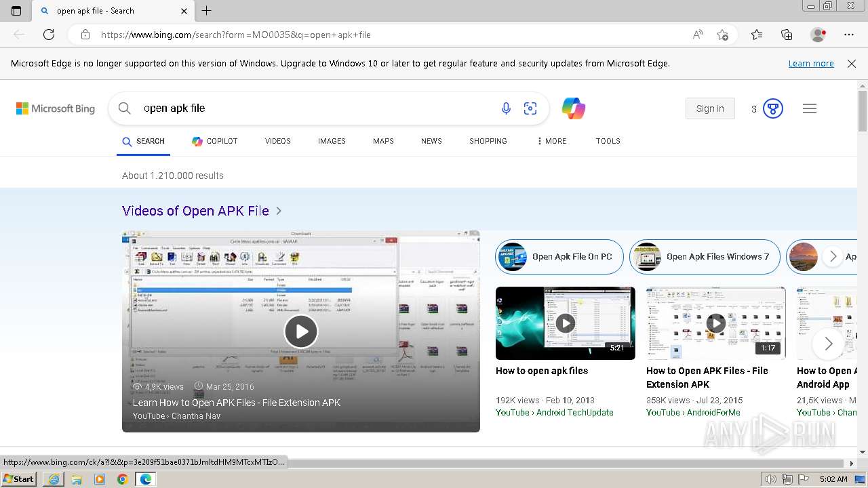Select the open apk file browser tab
Image resolution: width=868 pixels, height=488 pixels.
tap(113, 11)
